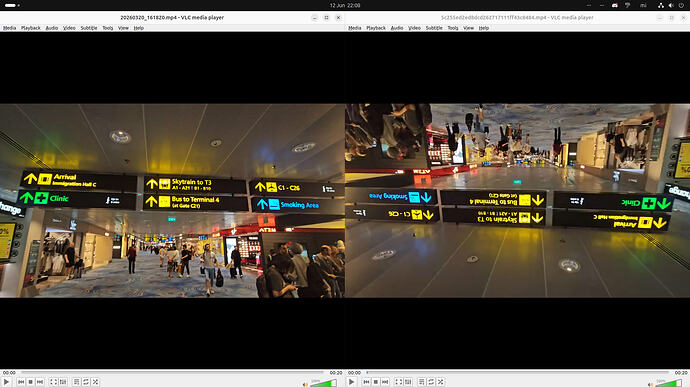Toggle playlist view in left VLC window
The image size is (690, 387).
pyautogui.click(x=77, y=382)
